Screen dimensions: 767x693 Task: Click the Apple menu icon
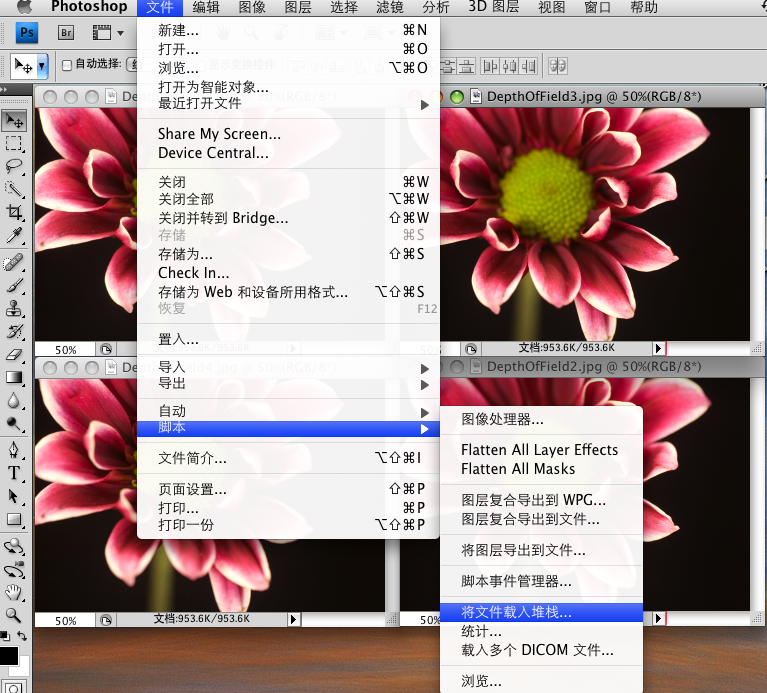(x=24, y=6)
